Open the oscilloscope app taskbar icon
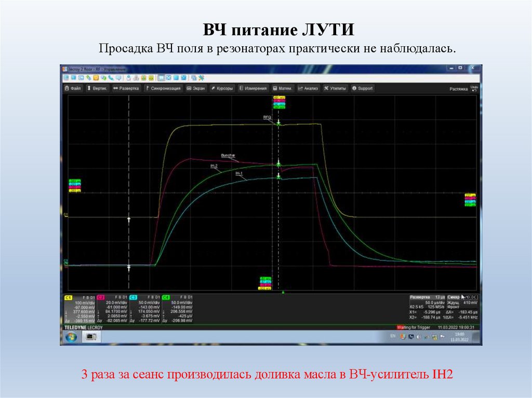 pyautogui.click(x=91, y=337)
